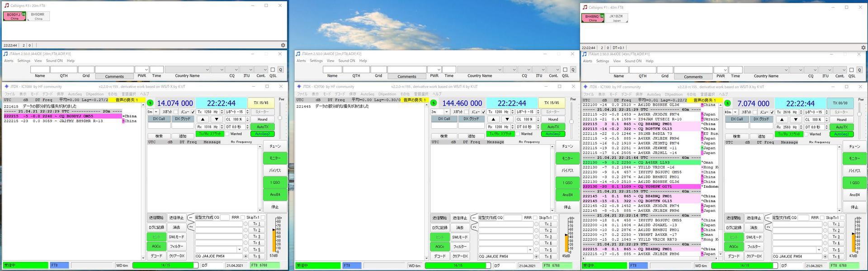
Task: Click the Q button in JTAlert 20m window
Action: point(280,70)
